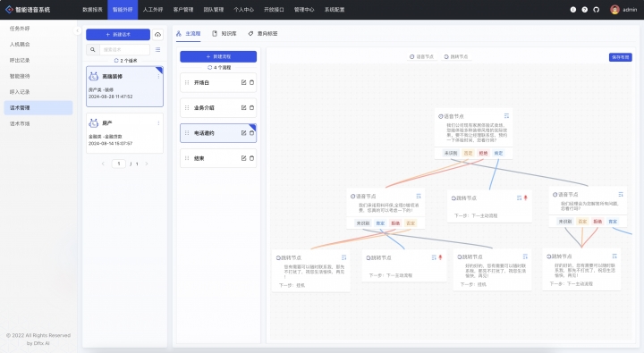Toggle the list view icon beside the search box

tap(157, 50)
